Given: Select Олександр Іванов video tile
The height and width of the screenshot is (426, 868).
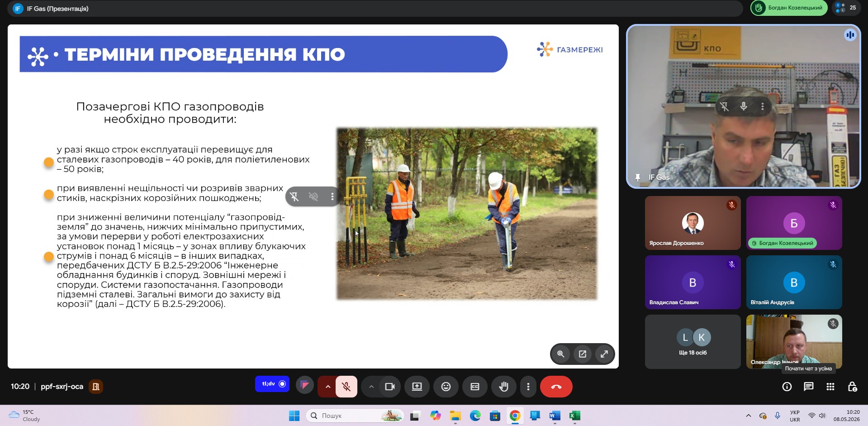Looking at the screenshot, I should coord(794,342).
